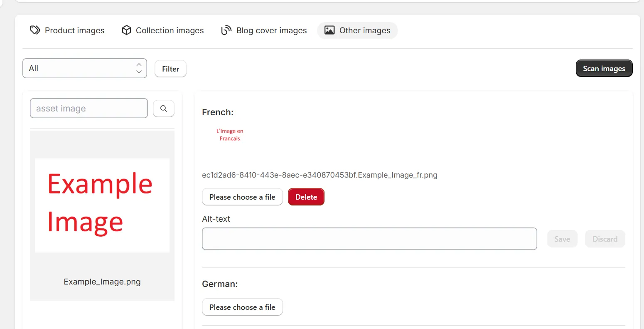Click the Alt-text label

click(x=216, y=219)
